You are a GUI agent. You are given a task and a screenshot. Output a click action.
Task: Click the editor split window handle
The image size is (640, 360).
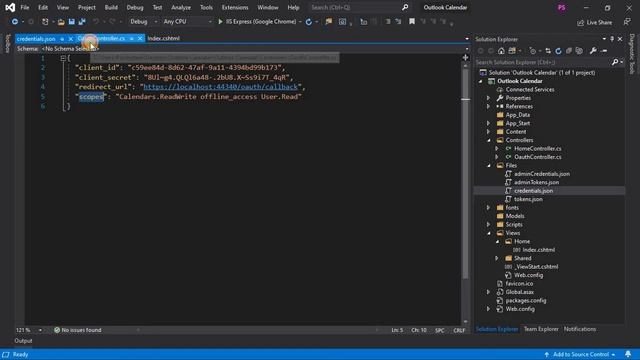(465, 58)
